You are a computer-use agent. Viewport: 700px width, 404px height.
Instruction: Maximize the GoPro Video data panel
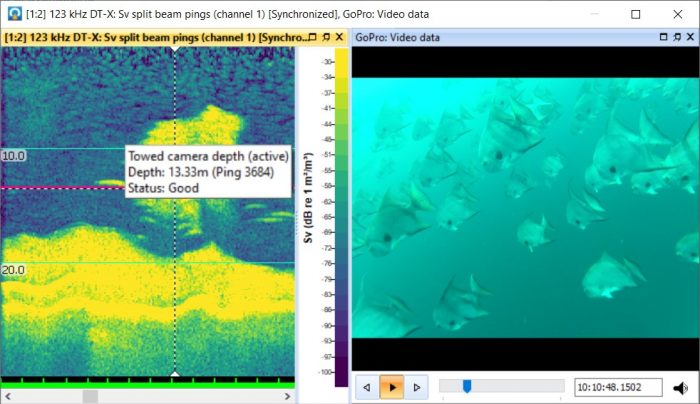[662, 37]
